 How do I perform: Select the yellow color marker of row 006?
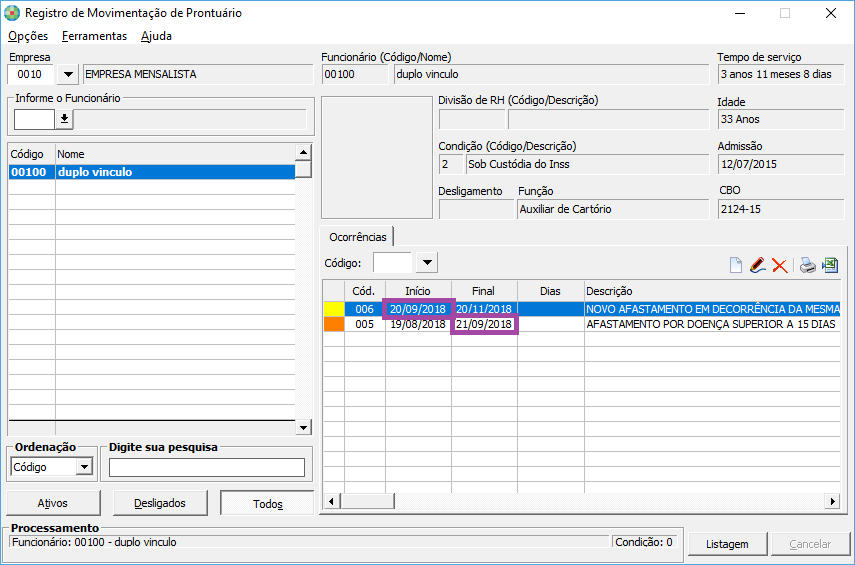pos(334,309)
